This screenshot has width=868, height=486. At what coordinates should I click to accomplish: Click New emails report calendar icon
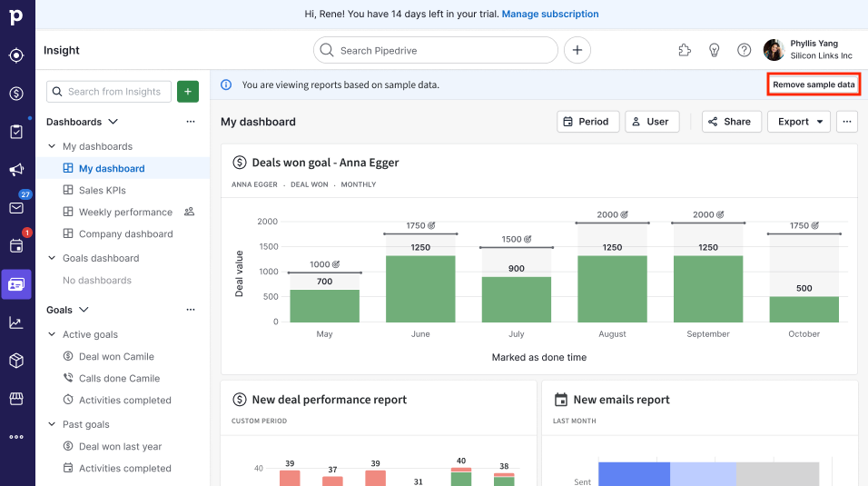point(561,400)
